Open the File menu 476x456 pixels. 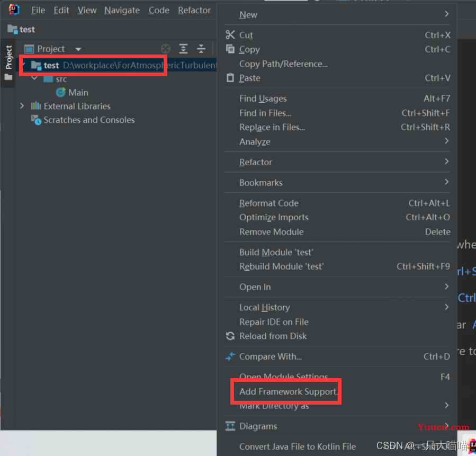pyautogui.click(x=38, y=10)
